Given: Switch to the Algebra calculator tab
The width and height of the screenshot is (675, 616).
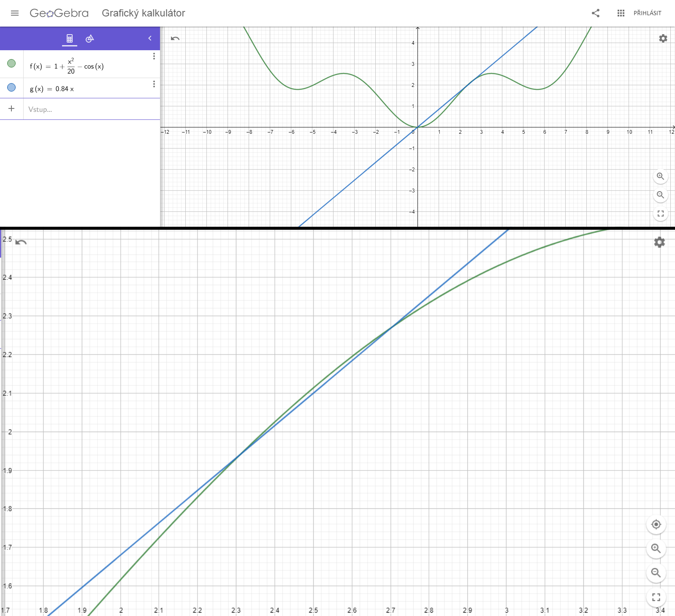Looking at the screenshot, I should tap(70, 38).
